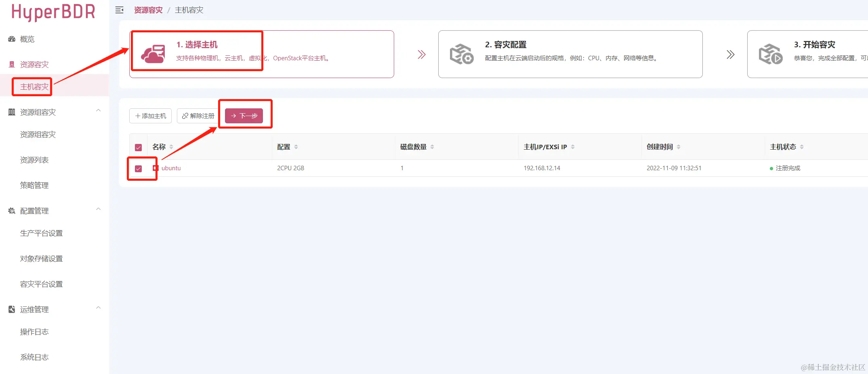Collapse the 资源组容灾 menu group
The height and width of the screenshot is (374, 868).
click(x=98, y=110)
